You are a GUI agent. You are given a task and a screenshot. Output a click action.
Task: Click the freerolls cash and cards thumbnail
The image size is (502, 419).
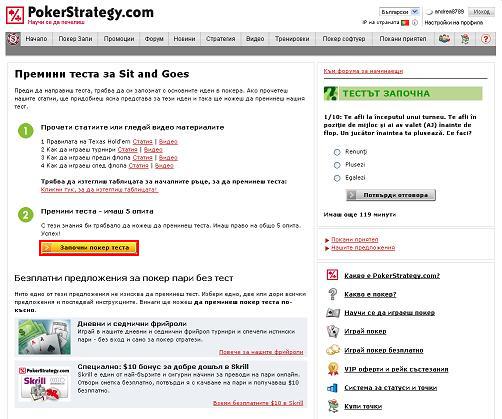[x=44, y=337]
